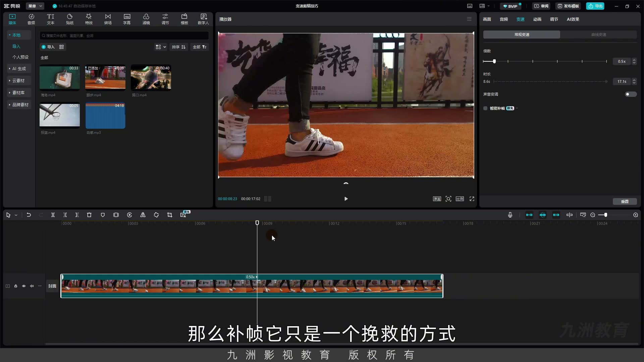Toggle track visibility eye icon

click(x=24, y=286)
